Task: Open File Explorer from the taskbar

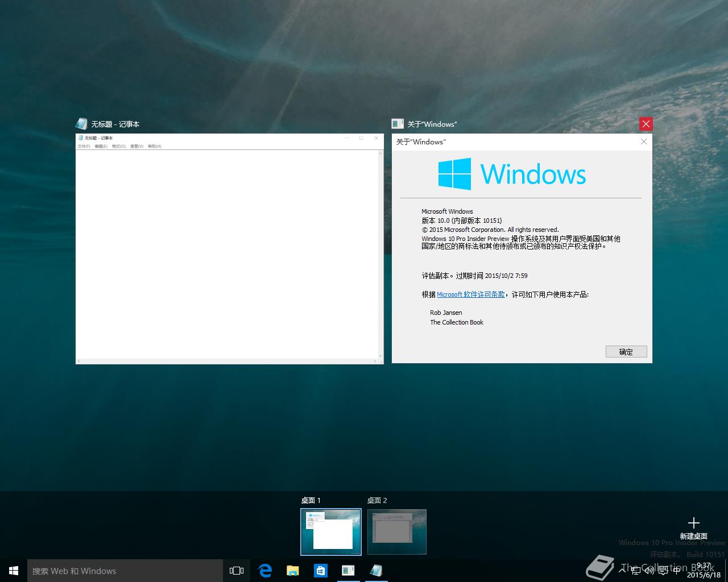Action: point(293,571)
